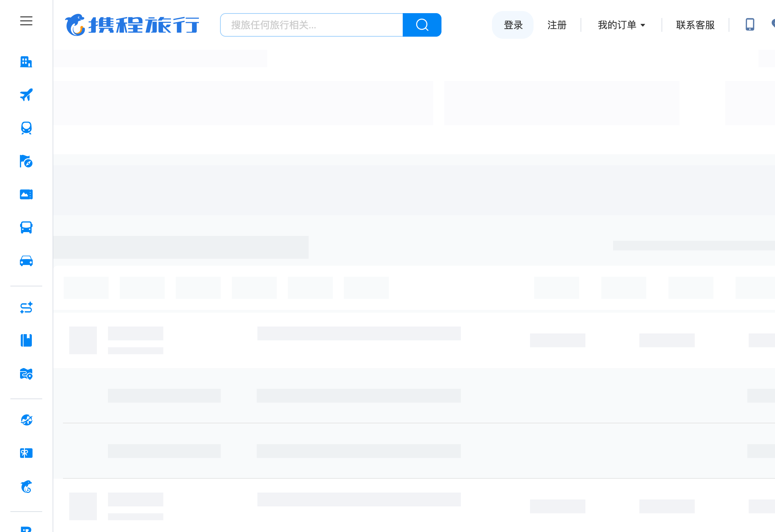Open the hotel building icon in sidebar

coord(26,62)
